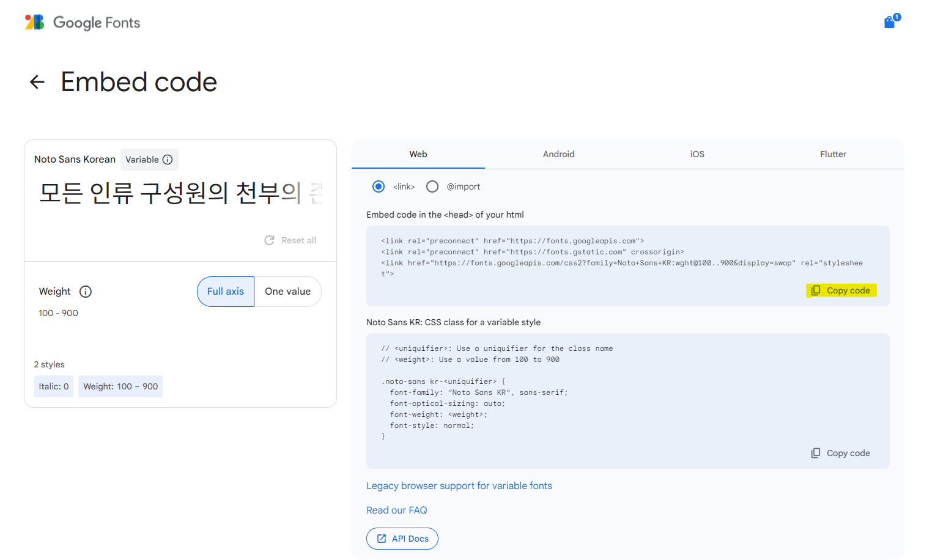Open the Read our FAQ link
This screenshot has width=935, height=560.
click(397, 510)
